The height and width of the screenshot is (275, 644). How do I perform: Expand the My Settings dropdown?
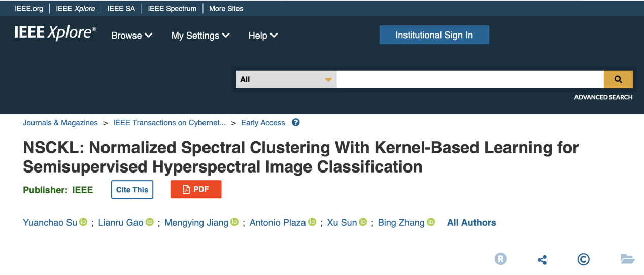click(x=200, y=36)
